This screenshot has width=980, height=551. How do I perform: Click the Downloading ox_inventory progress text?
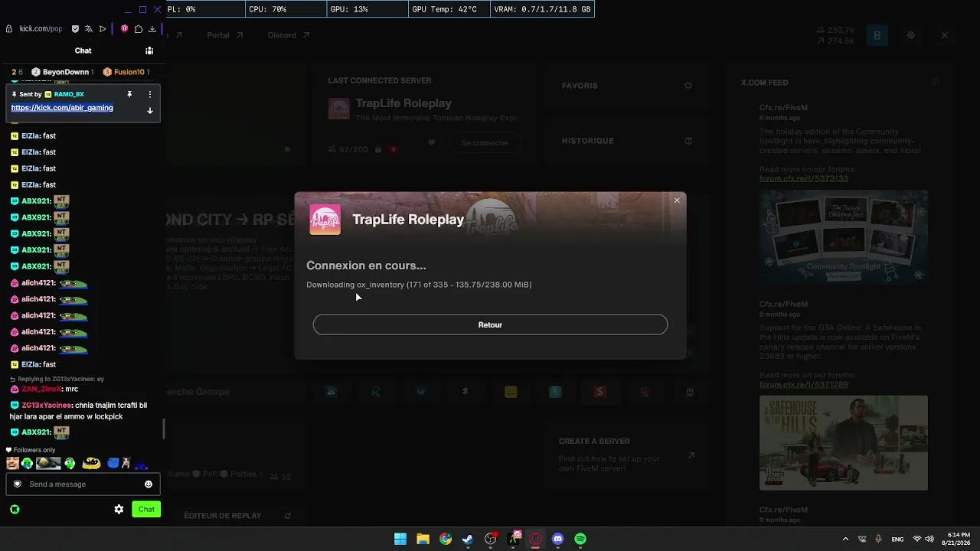tap(419, 285)
